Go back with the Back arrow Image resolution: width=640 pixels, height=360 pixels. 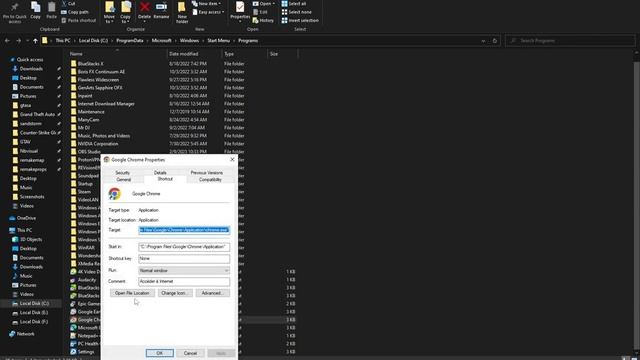click(x=7, y=41)
